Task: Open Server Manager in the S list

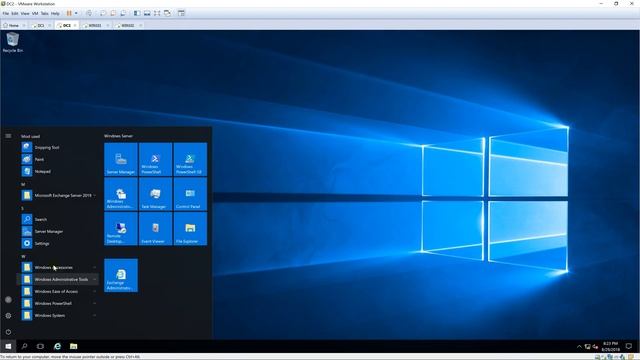Action: tap(57, 231)
